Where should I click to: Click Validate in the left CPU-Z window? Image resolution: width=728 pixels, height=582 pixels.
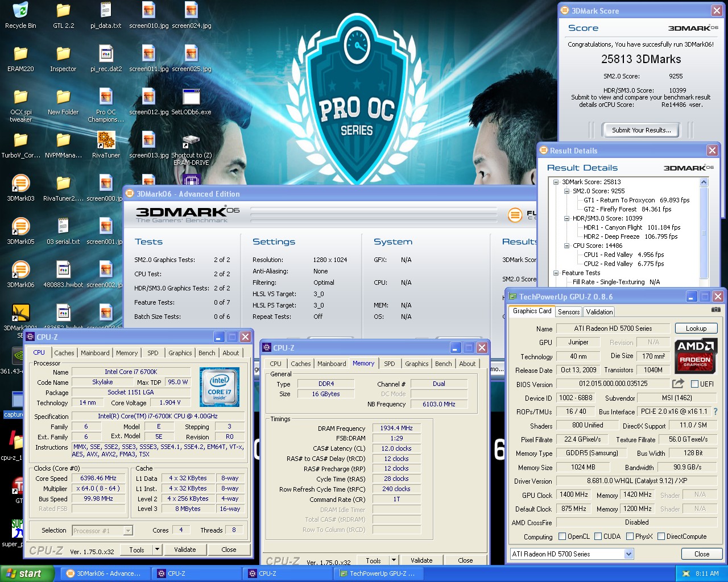click(185, 550)
